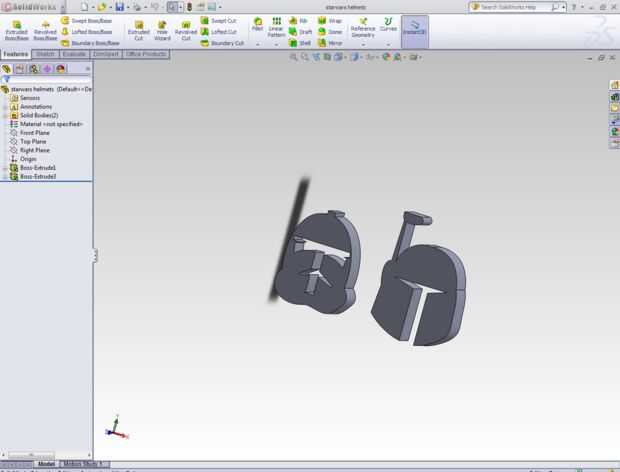Switch to the DimXpert tab
This screenshot has width=620, height=472.
pyautogui.click(x=106, y=54)
